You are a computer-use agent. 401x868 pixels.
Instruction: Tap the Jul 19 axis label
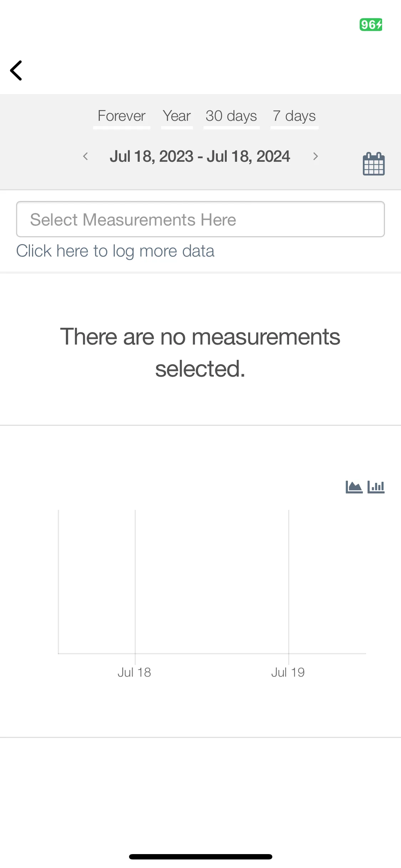point(288,672)
